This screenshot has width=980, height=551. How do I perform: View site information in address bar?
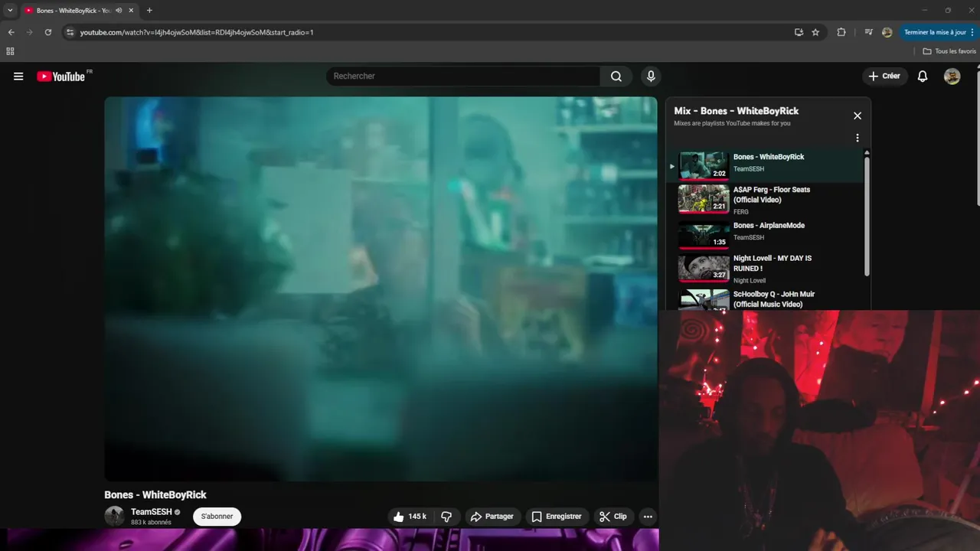[x=70, y=32]
